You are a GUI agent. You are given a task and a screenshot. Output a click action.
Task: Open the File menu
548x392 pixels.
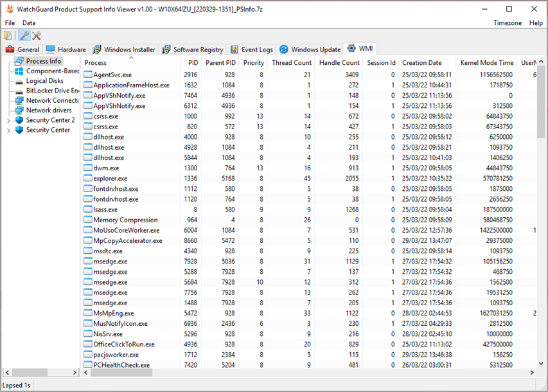click(10, 22)
